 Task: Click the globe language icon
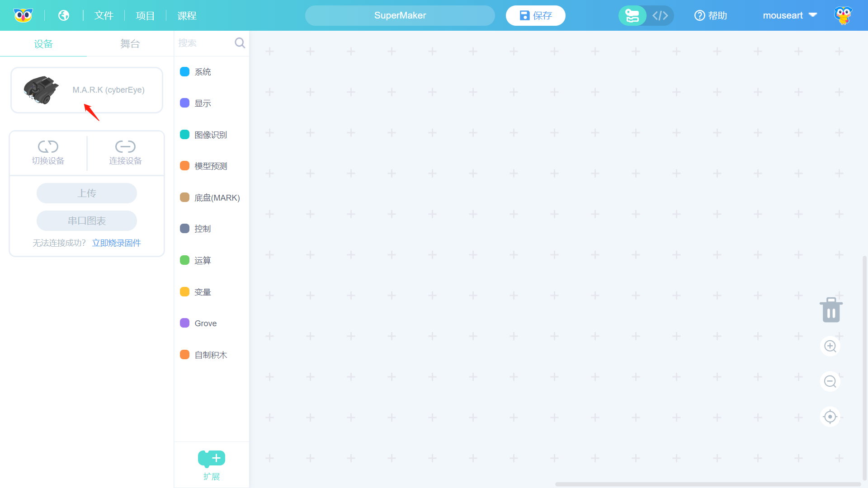click(64, 15)
